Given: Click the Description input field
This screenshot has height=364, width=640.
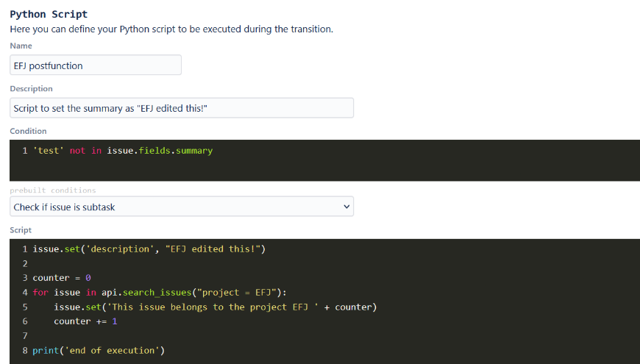Looking at the screenshot, I should [x=182, y=108].
